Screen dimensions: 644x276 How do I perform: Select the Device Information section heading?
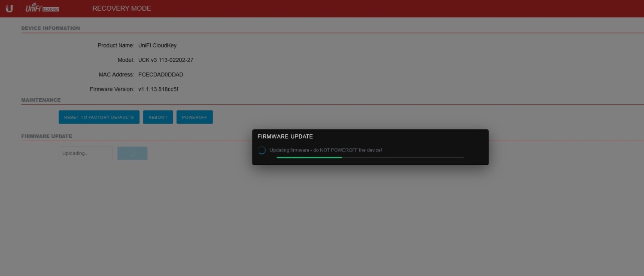tap(51, 28)
